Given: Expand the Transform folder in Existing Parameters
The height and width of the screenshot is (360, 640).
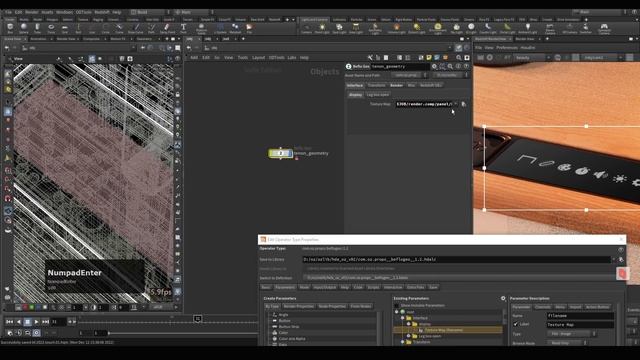Looking at the screenshot, I should pos(402,342).
